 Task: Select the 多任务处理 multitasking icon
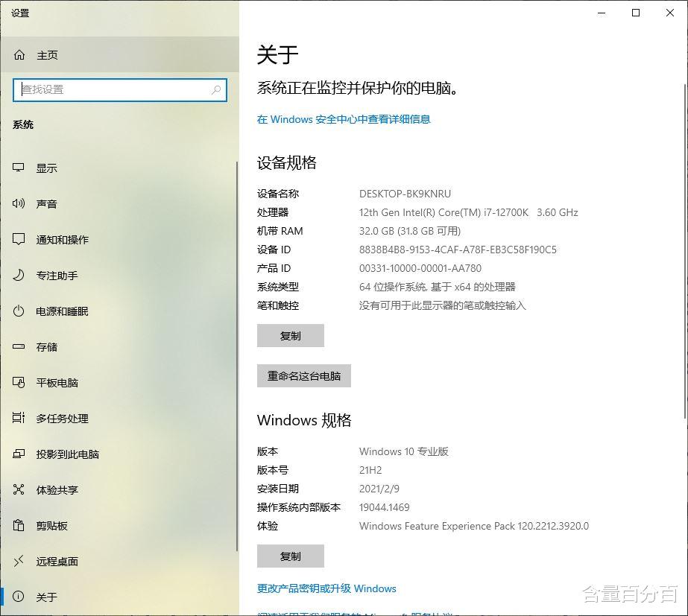18,419
